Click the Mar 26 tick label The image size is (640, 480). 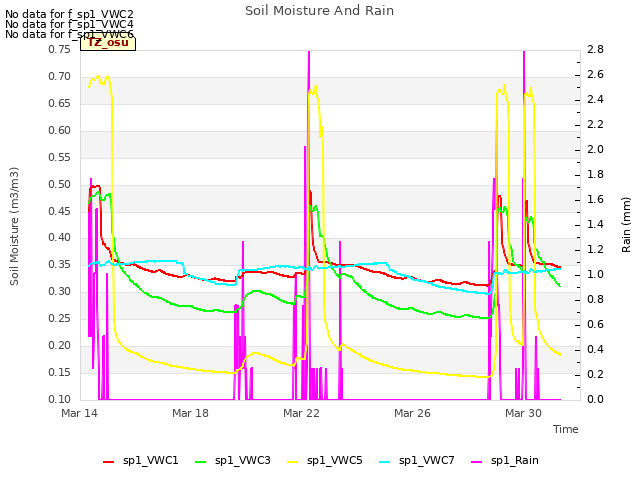(x=412, y=413)
